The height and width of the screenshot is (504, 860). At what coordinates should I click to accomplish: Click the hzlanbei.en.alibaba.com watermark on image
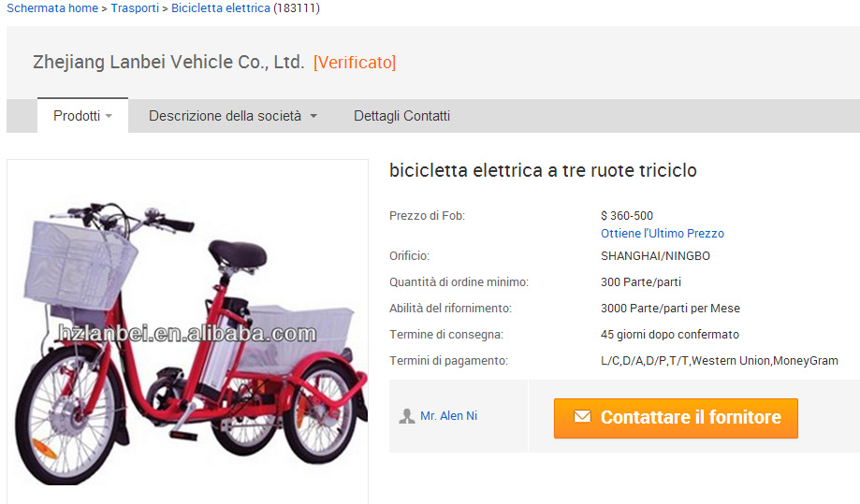coord(187,333)
